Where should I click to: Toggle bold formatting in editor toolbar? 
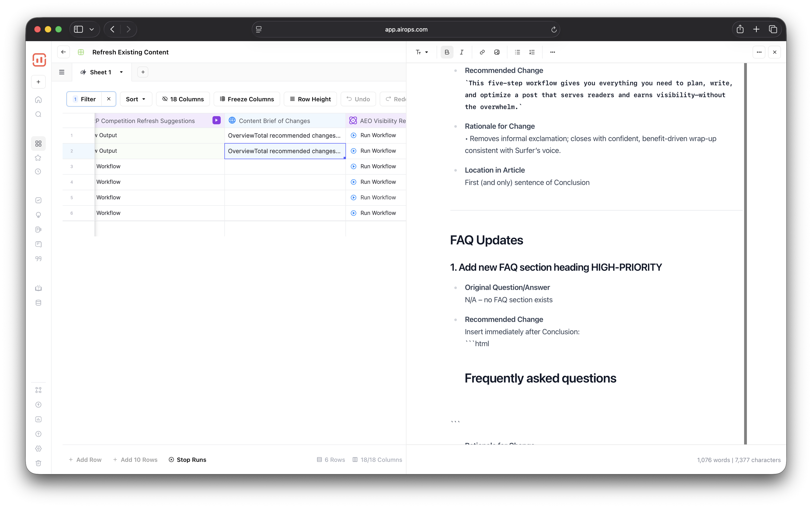[447, 52]
